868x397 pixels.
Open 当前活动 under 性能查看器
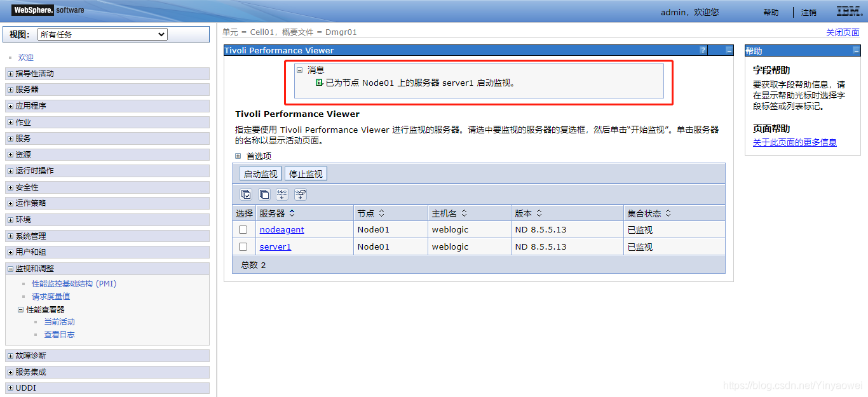tap(60, 322)
